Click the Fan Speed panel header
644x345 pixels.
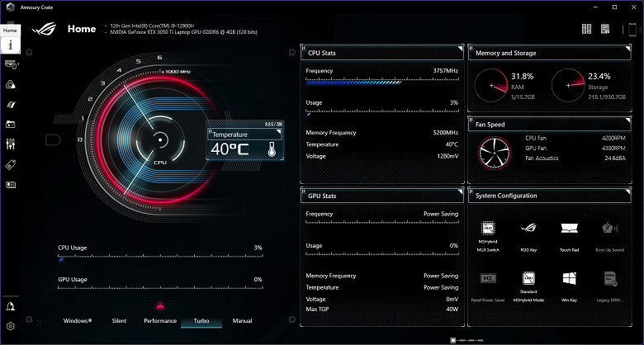click(550, 125)
